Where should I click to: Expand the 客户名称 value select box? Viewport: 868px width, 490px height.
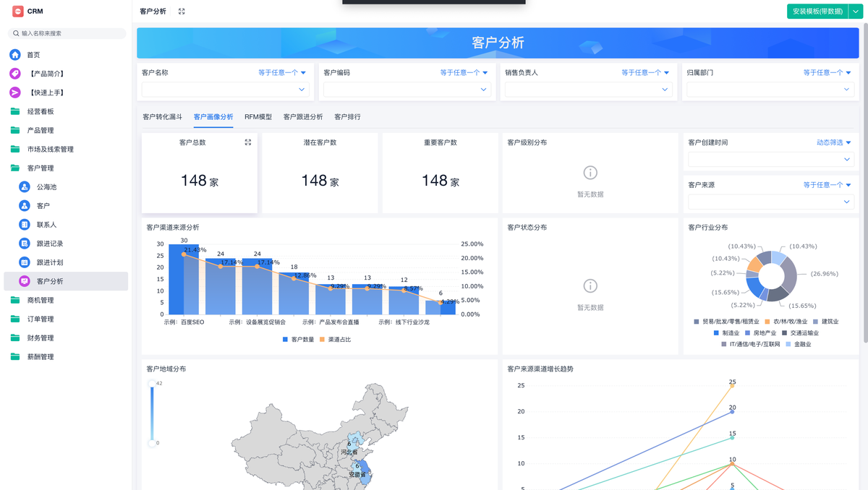coord(226,90)
